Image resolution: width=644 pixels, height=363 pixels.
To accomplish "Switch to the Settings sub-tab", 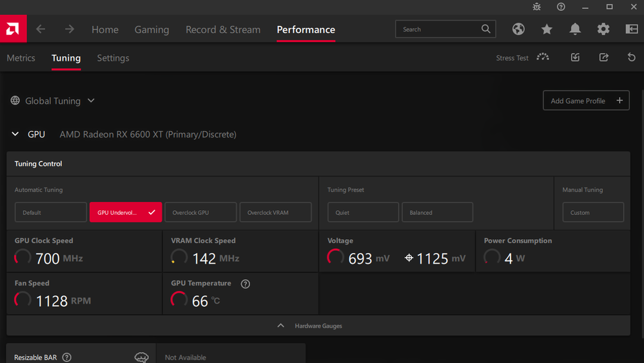I will click(x=113, y=58).
